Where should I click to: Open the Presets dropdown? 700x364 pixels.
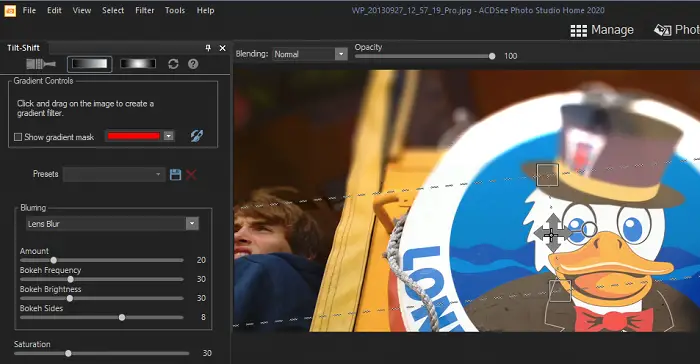coord(114,174)
